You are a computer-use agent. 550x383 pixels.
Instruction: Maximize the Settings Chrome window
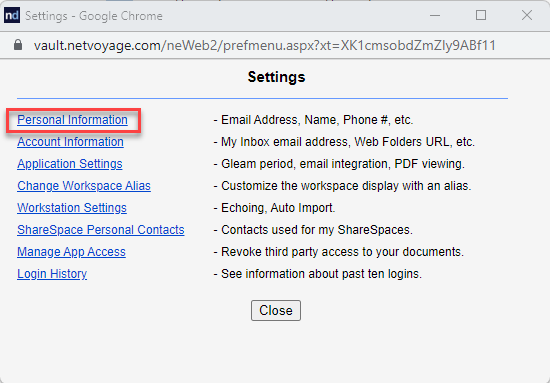tap(481, 15)
